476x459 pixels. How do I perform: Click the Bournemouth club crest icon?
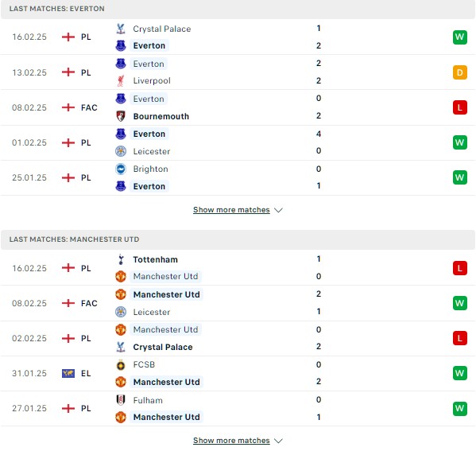[121, 116]
